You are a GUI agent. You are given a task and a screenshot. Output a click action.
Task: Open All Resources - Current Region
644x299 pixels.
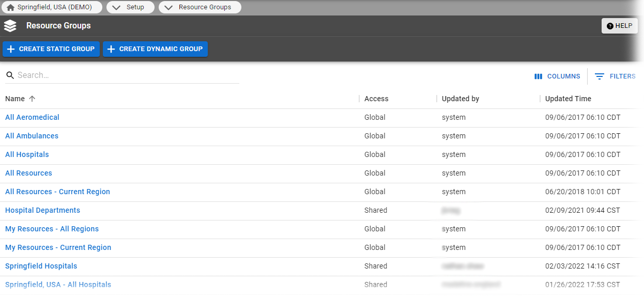point(57,192)
